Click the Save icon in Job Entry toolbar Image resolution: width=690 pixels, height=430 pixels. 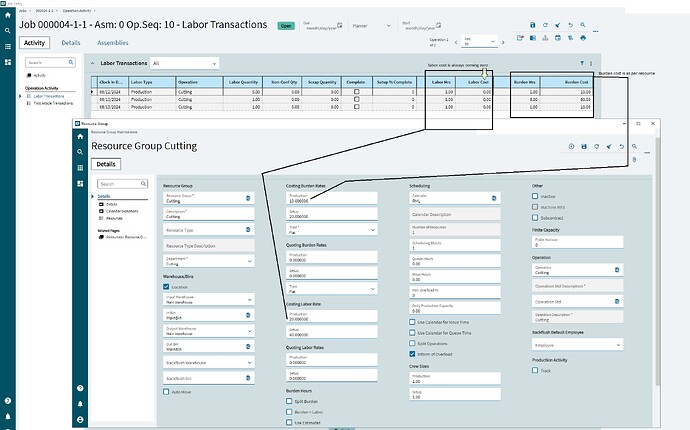click(532, 25)
